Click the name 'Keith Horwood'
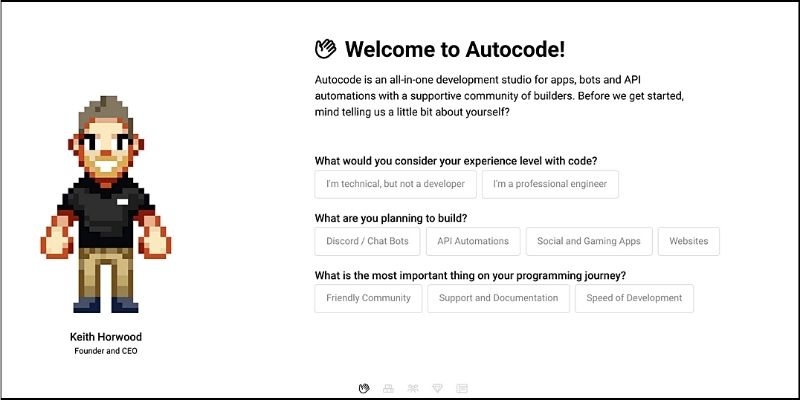800x400 pixels. pyautogui.click(x=106, y=337)
